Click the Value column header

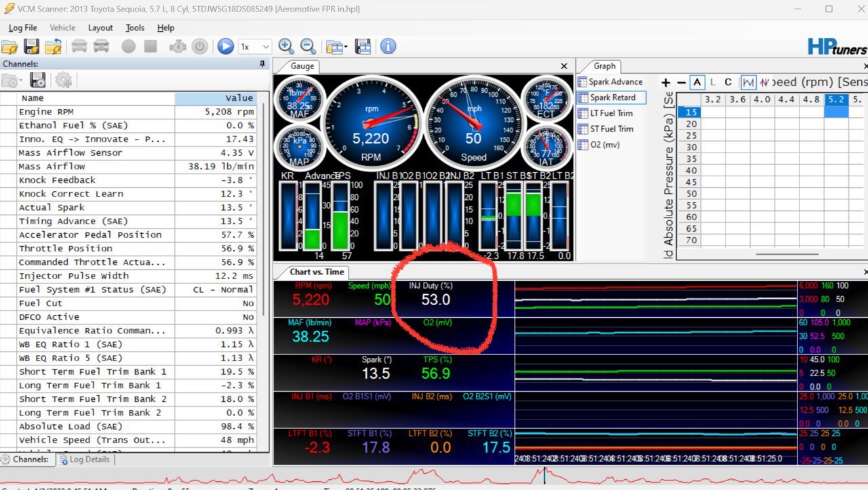tap(216, 98)
